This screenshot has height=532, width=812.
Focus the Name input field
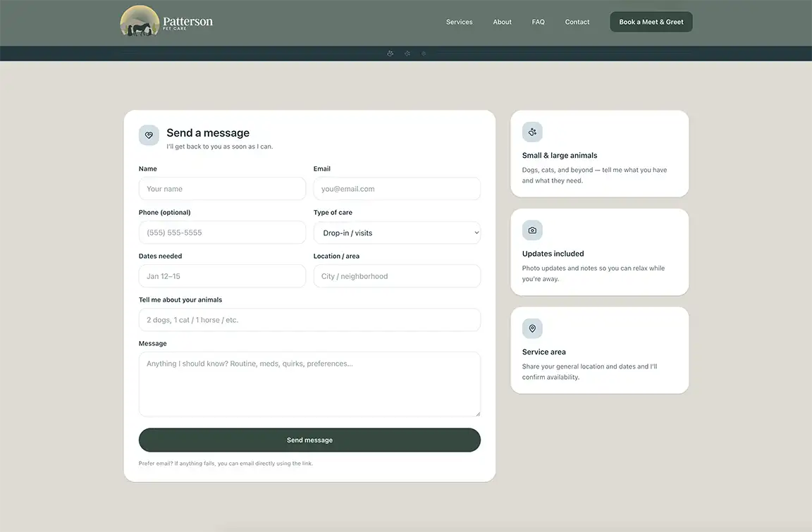[222, 189]
